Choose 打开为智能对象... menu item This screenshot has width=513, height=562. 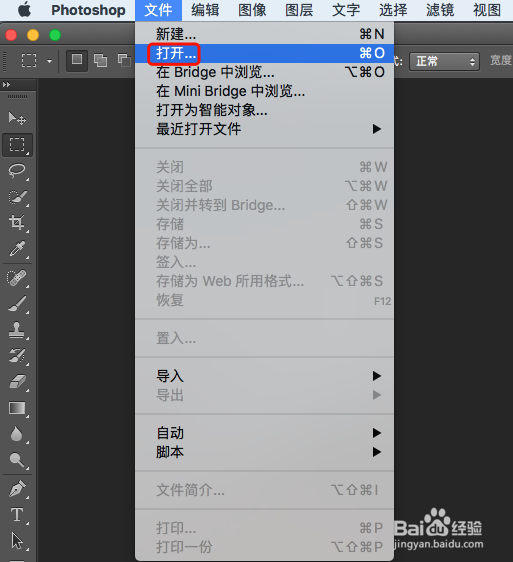click(265, 110)
